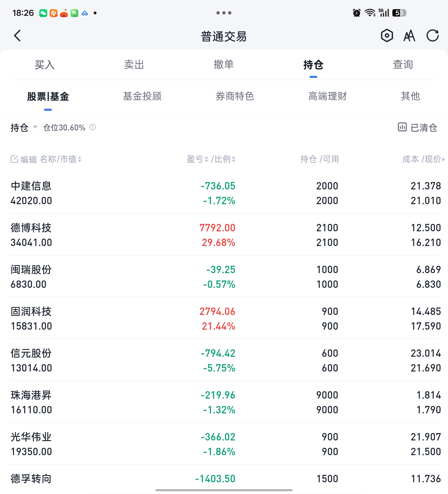
Task: Switch to the 基金投顾 tab
Action: tap(142, 96)
